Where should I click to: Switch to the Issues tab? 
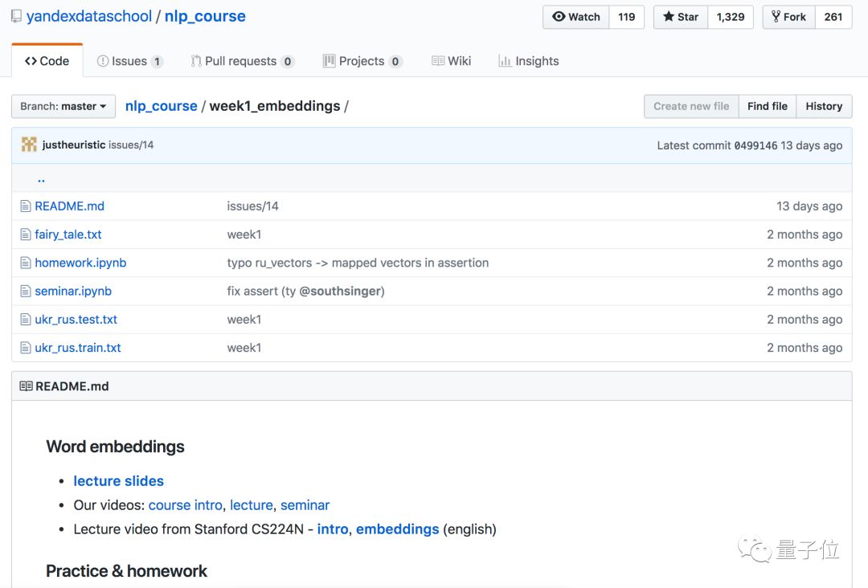click(129, 61)
